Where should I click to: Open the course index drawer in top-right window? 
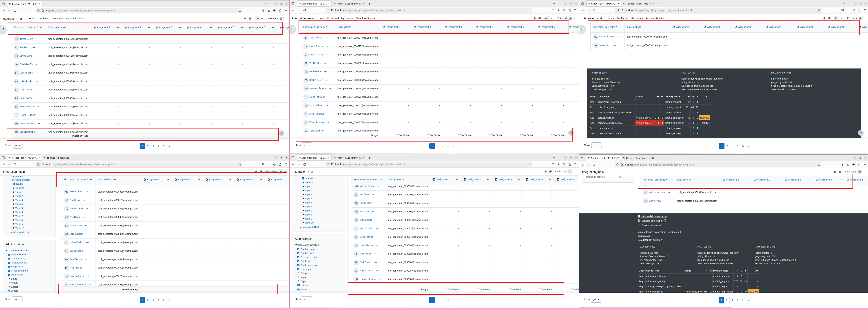(582, 29)
